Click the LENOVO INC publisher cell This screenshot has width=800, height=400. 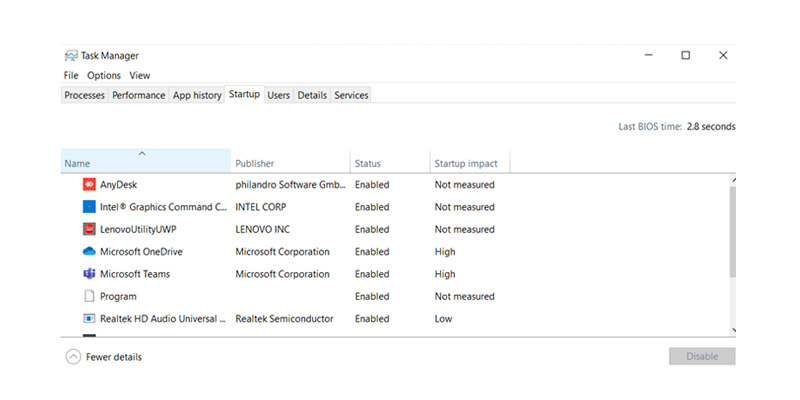tap(262, 230)
